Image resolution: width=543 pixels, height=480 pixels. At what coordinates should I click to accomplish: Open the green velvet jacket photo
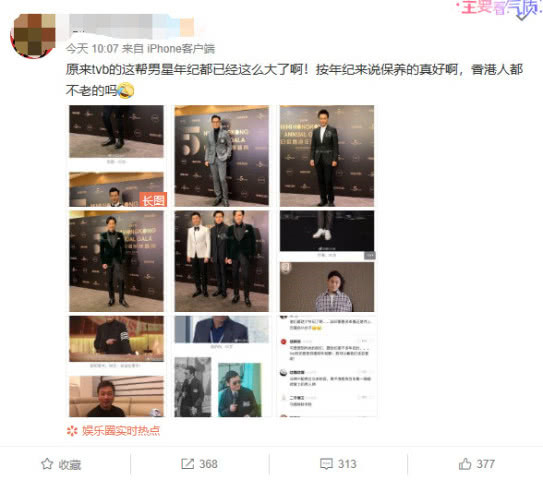116,261
